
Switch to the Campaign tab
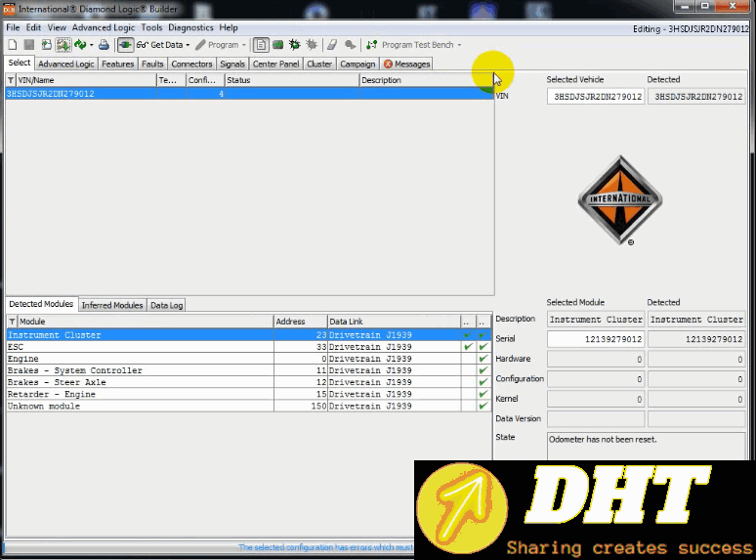click(357, 64)
